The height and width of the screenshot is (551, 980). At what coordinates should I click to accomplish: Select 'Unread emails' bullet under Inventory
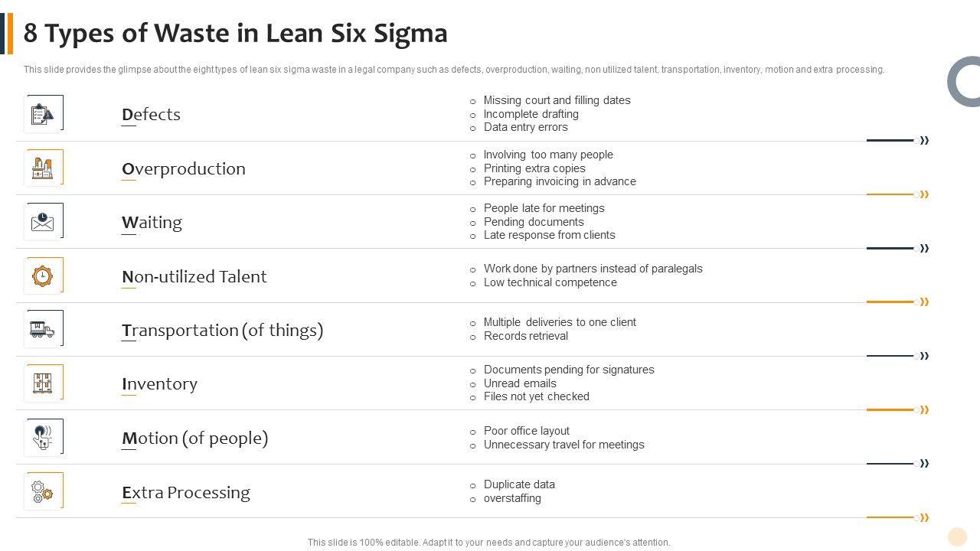(520, 383)
